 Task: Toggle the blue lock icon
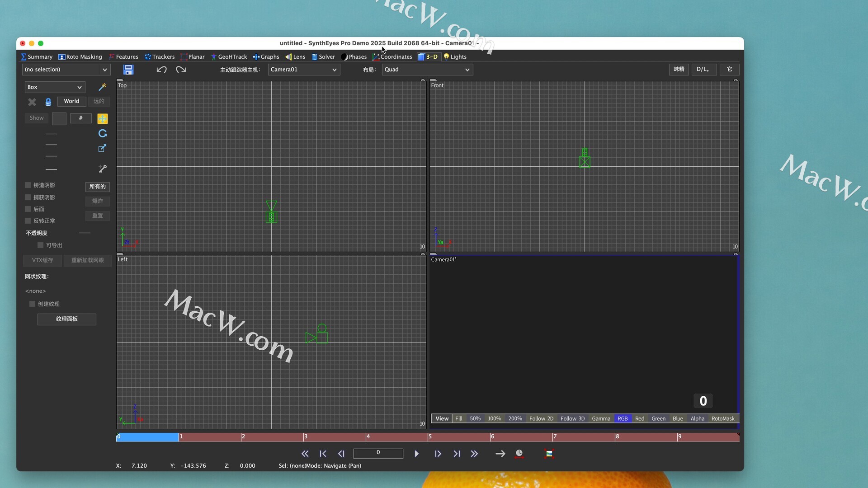point(48,102)
